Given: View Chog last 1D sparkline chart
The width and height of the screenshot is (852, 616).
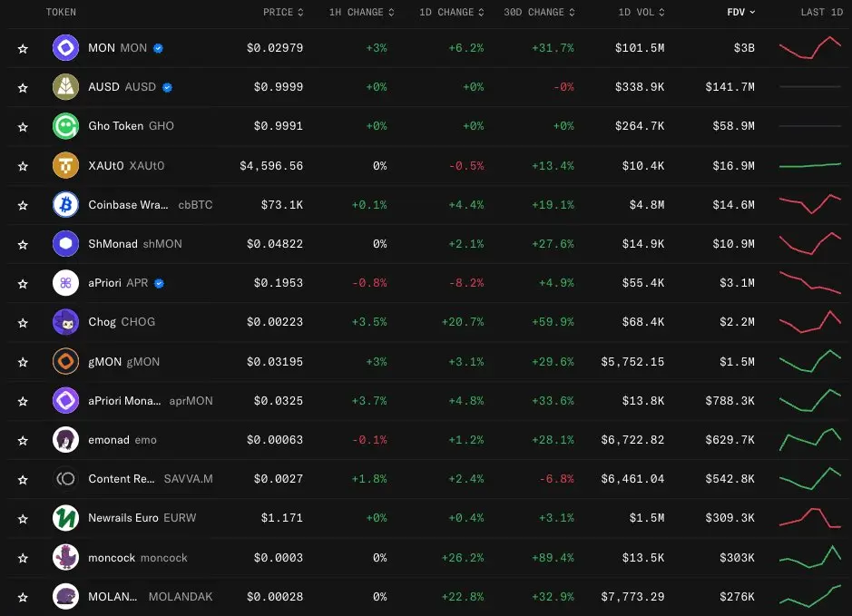Looking at the screenshot, I should pyautogui.click(x=810, y=321).
